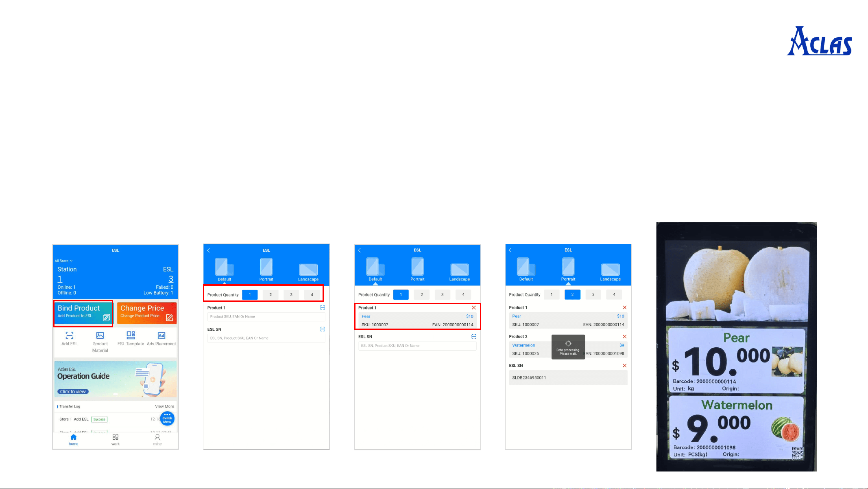Screen dimensions: 868x489
Task: Select Default layout on the empty bind screen
Action: 224,270
